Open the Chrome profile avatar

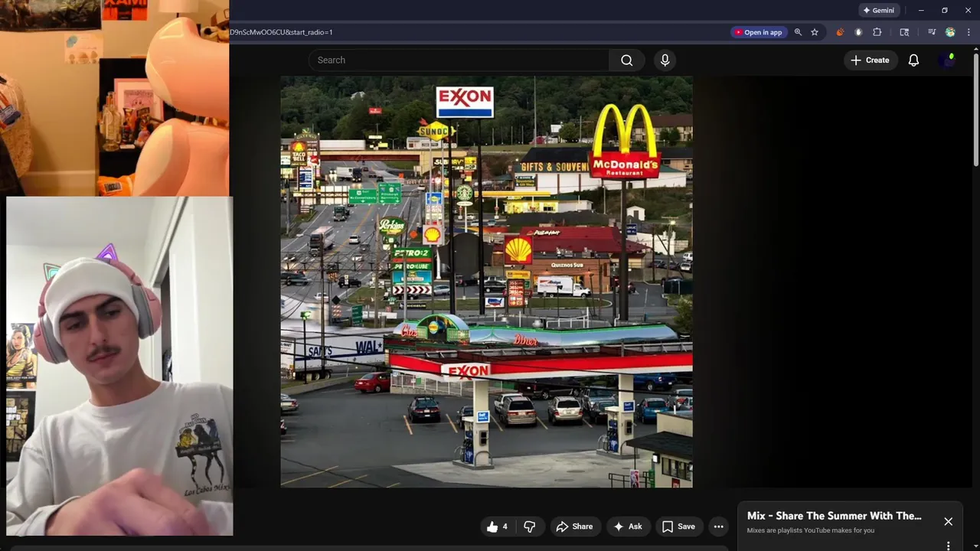point(950,32)
